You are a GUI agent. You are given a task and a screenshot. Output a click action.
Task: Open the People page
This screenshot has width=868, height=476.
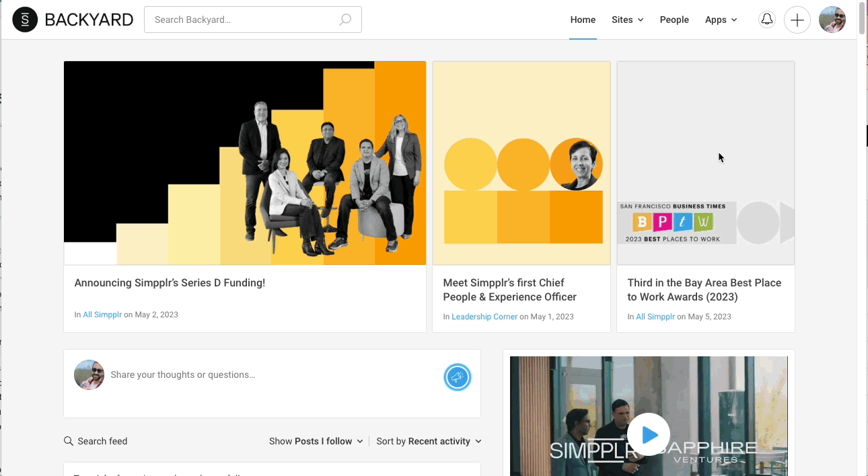point(674,19)
